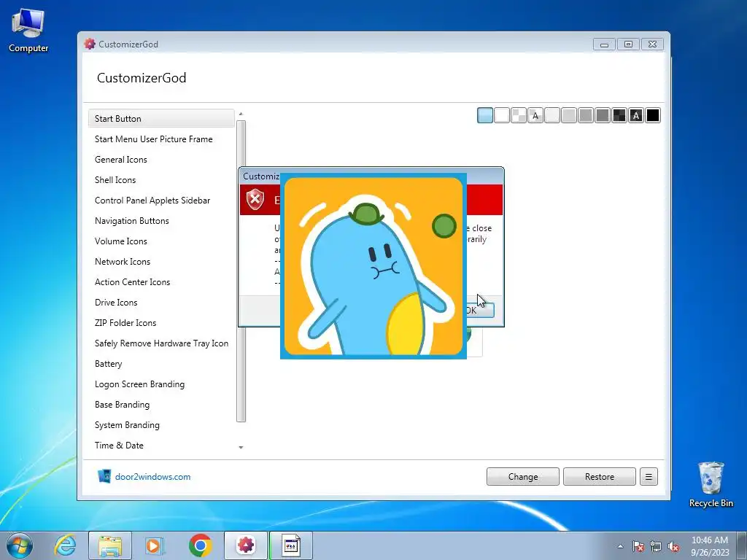Open the Action Center flag icon
Image resolution: width=747 pixels, height=560 pixels.
tap(638, 546)
